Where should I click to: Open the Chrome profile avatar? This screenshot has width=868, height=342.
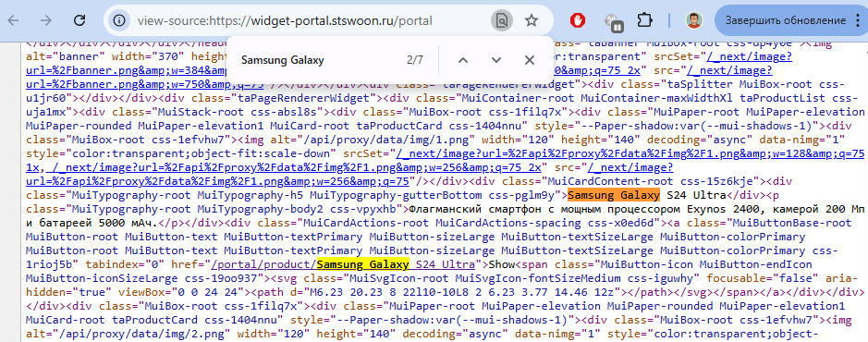click(x=693, y=21)
